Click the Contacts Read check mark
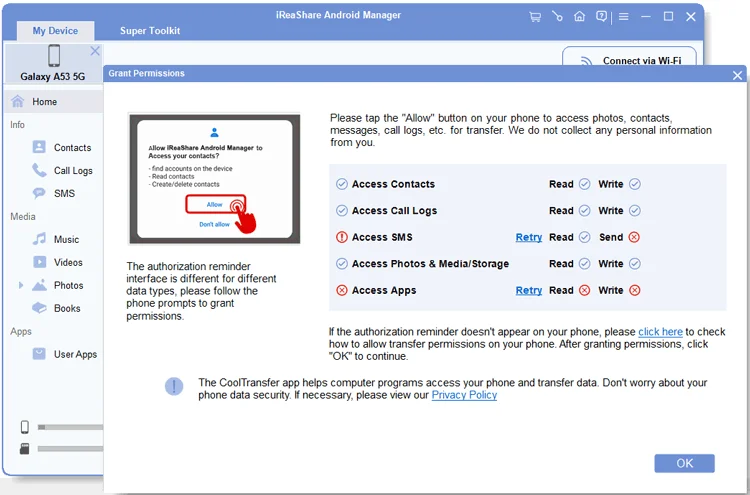 (585, 184)
